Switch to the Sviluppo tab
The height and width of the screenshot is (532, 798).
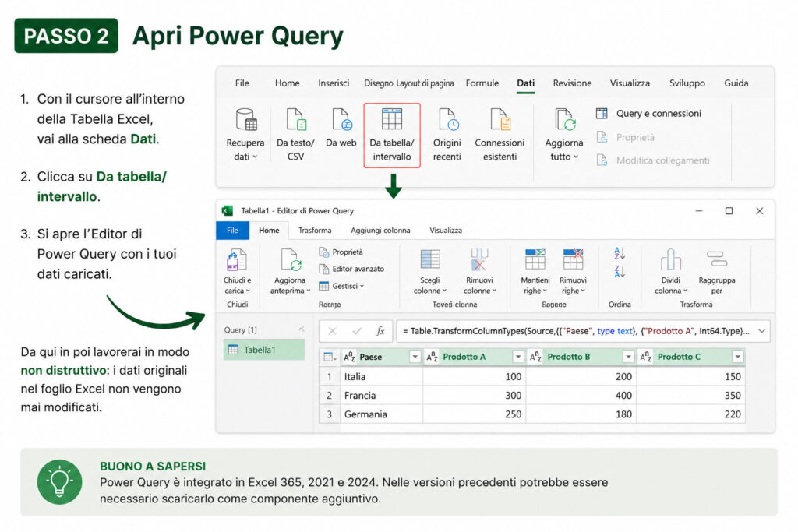(687, 83)
